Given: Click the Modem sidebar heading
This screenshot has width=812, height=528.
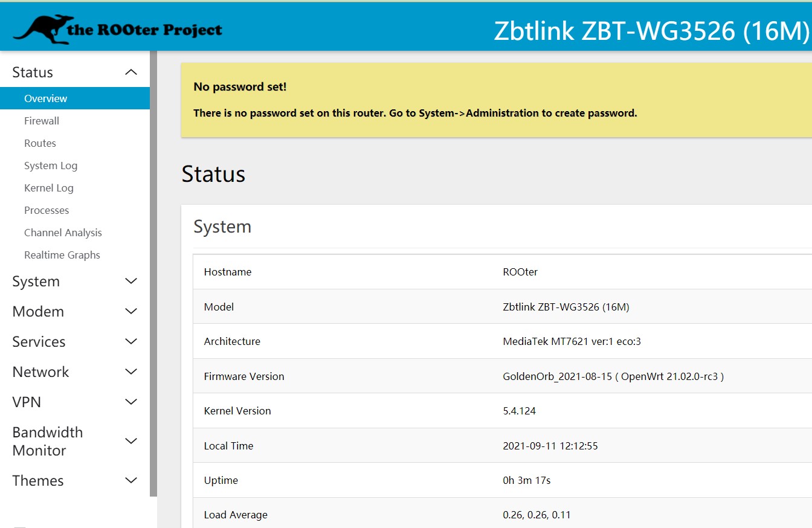Looking at the screenshot, I should point(38,312).
